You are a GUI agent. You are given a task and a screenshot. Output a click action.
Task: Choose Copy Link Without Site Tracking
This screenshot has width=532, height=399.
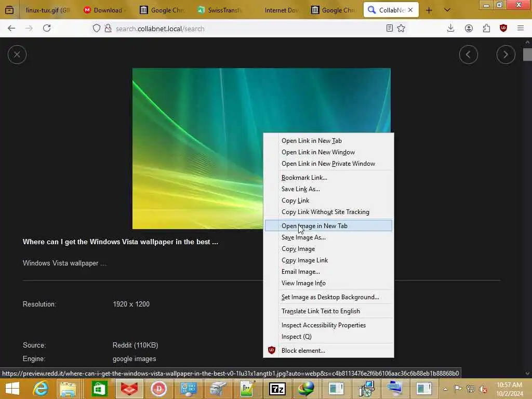(x=328, y=212)
